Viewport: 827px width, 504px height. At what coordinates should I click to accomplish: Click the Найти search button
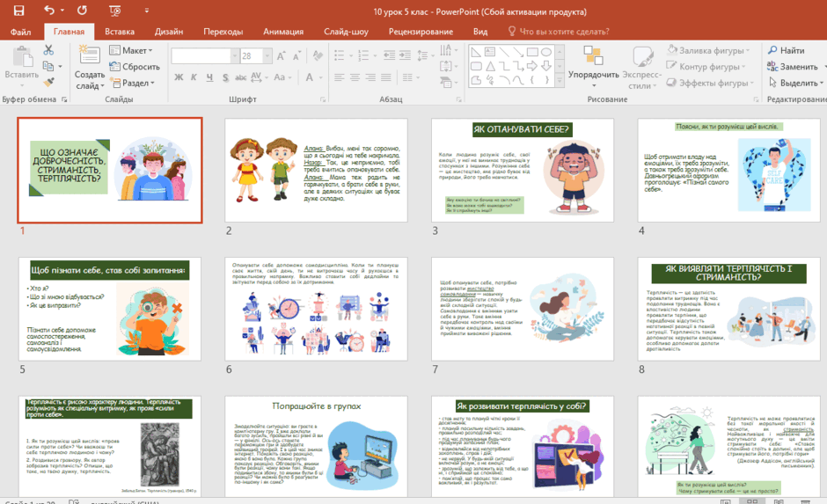point(786,50)
